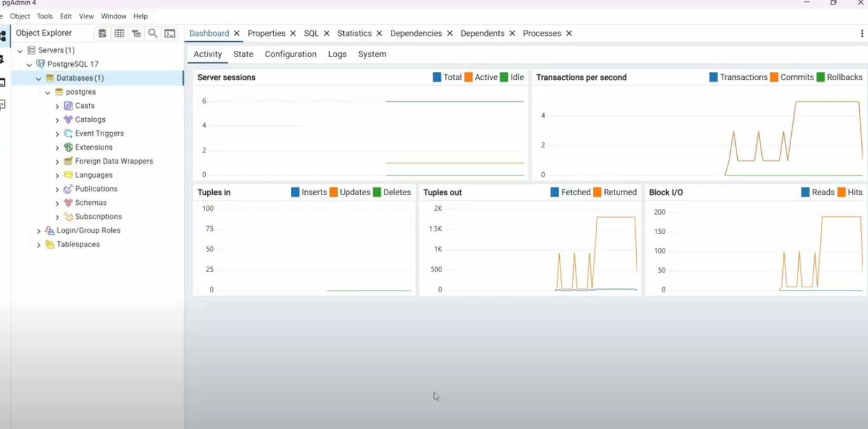Screen dimensions: 868x429
Task: Expand the Schemas node
Action: [x=57, y=203]
